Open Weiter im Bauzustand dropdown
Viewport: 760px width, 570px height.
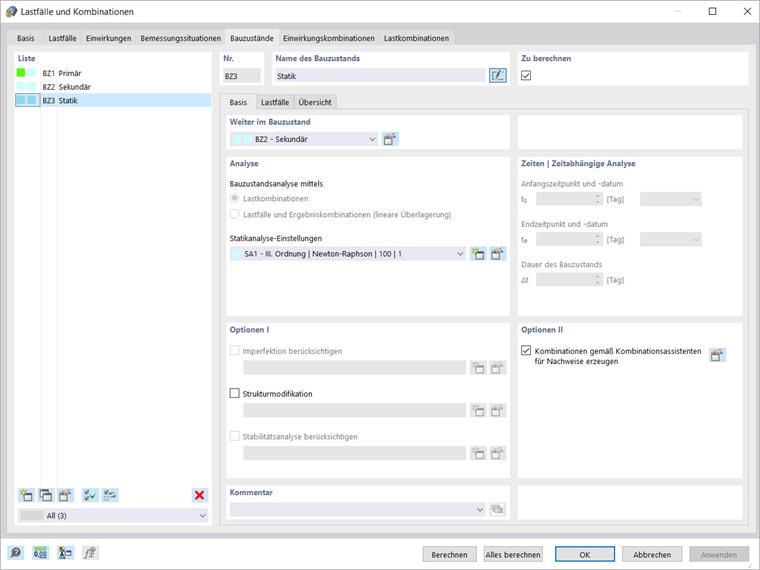pos(304,139)
